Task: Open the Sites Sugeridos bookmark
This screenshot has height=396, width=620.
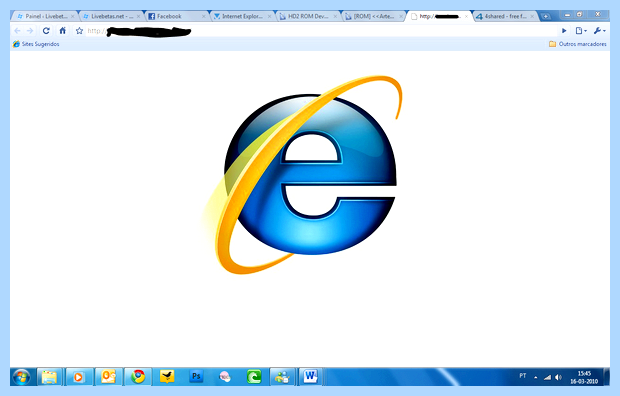Action: 36,44
